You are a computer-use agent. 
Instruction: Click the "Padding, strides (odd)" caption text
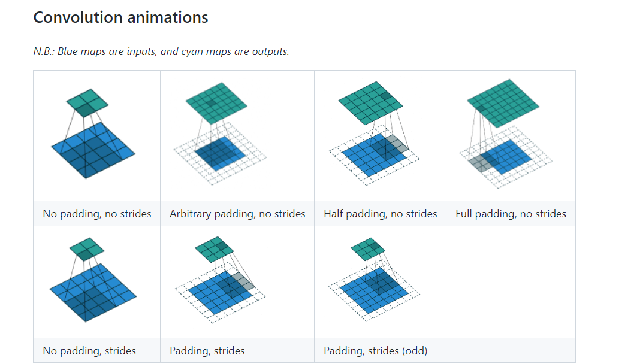[x=376, y=351]
